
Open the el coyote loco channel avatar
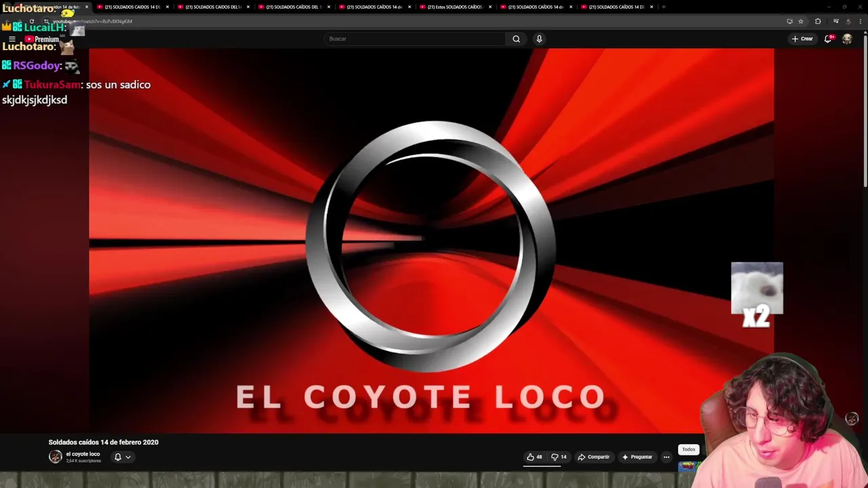[x=55, y=457]
